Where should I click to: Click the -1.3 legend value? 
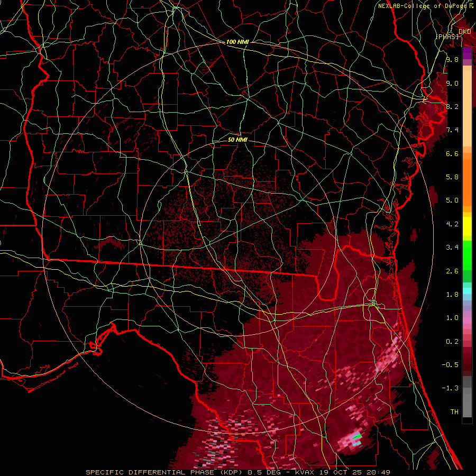click(x=450, y=388)
